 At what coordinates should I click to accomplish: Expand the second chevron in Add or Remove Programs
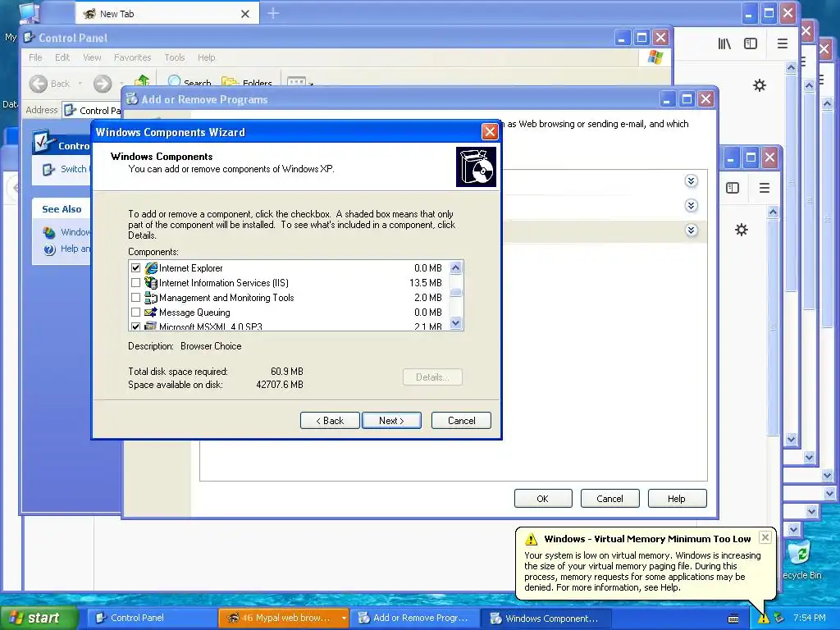pos(691,206)
